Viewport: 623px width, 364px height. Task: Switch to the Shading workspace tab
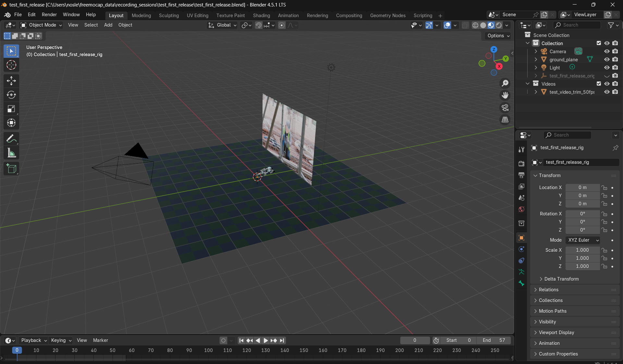click(262, 16)
